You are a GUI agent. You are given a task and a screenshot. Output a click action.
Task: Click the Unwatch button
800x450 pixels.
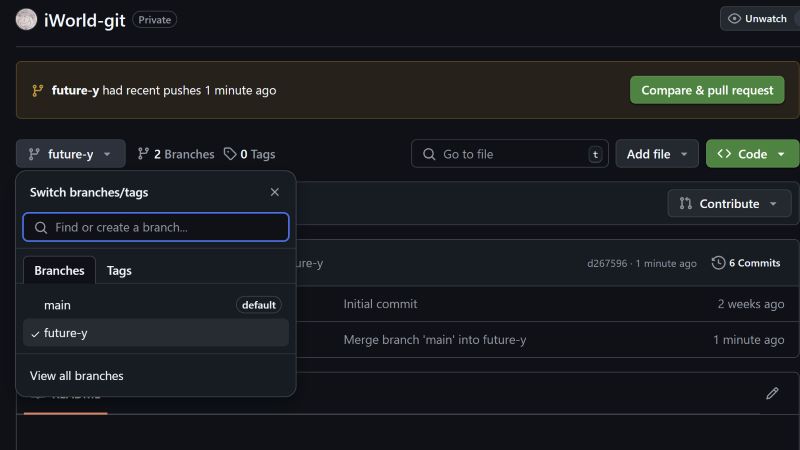click(760, 19)
